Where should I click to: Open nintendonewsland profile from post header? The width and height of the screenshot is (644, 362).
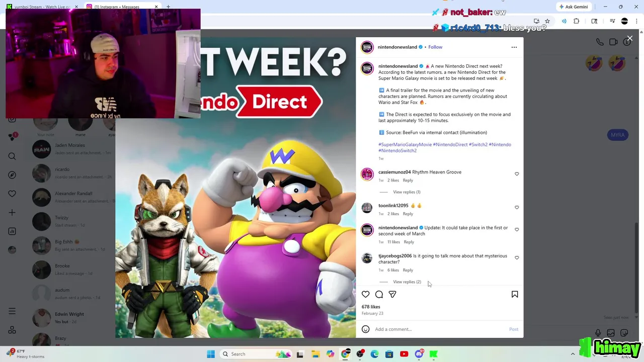coord(397,47)
